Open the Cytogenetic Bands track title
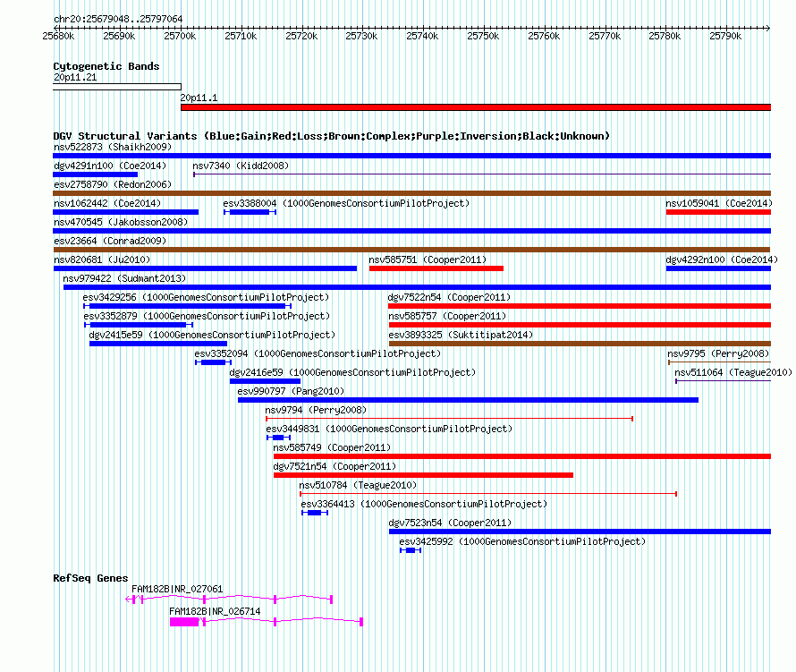 106,66
